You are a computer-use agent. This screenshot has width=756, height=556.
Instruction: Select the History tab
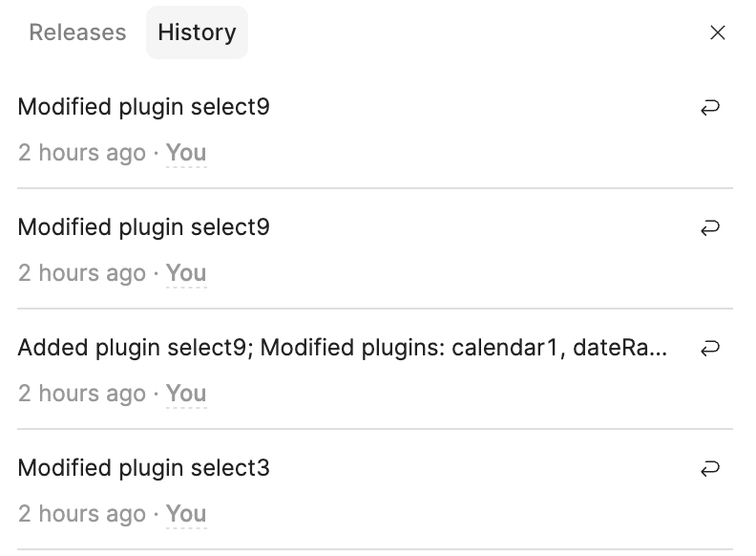pos(197,32)
